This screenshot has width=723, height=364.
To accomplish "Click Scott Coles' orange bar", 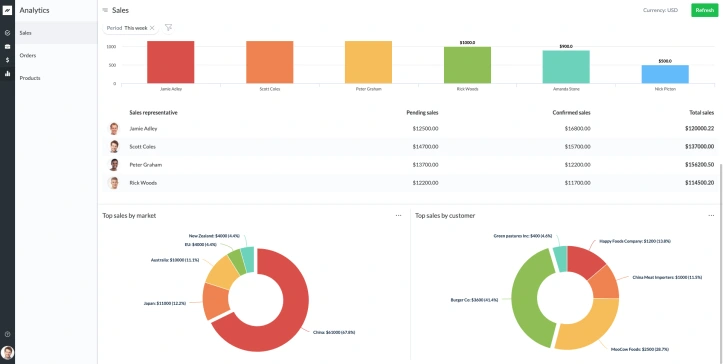I will click(x=270, y=62).
